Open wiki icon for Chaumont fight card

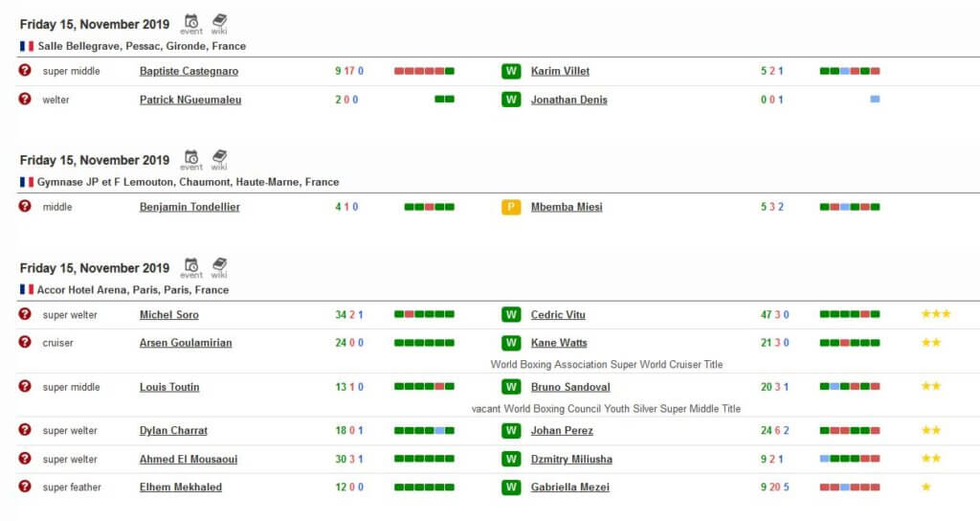click(219, 159)
